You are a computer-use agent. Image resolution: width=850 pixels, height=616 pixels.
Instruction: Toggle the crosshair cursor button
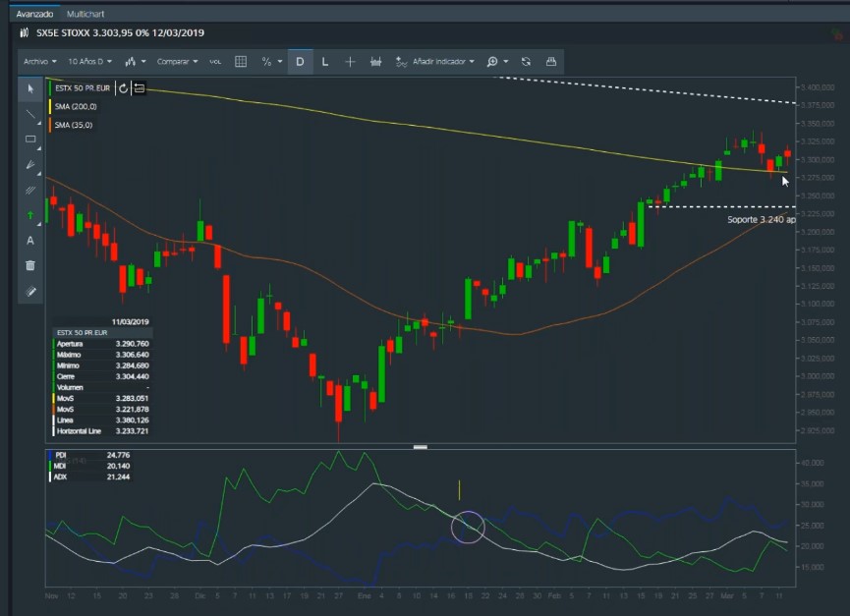click(x=351, y=61)
